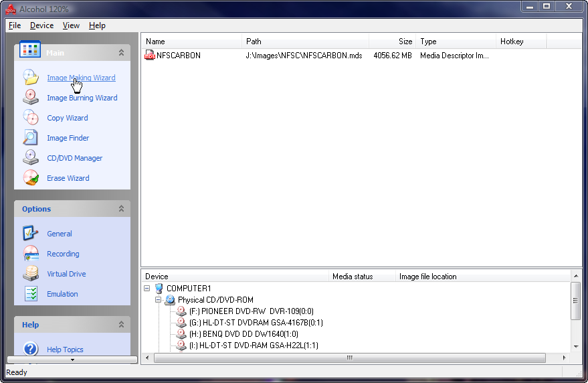Image resolution: width=588 pixels, height=383 pixels.
Task: Click the 4056.62 MB size cell
Action: click(393, 56)
